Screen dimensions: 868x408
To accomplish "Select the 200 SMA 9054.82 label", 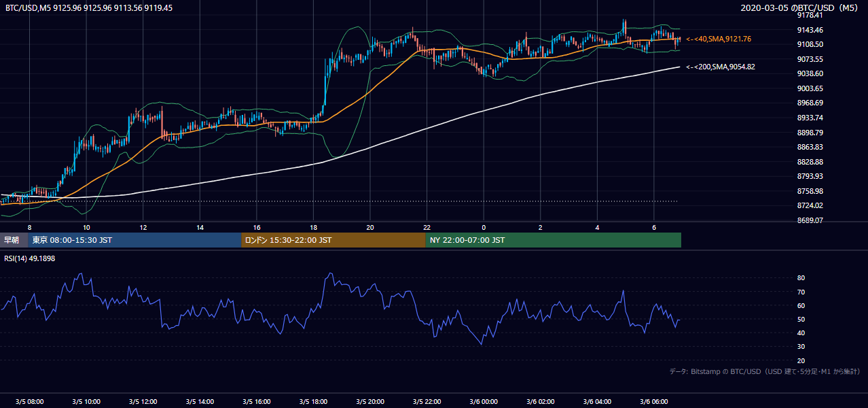I will coord(721,67).
